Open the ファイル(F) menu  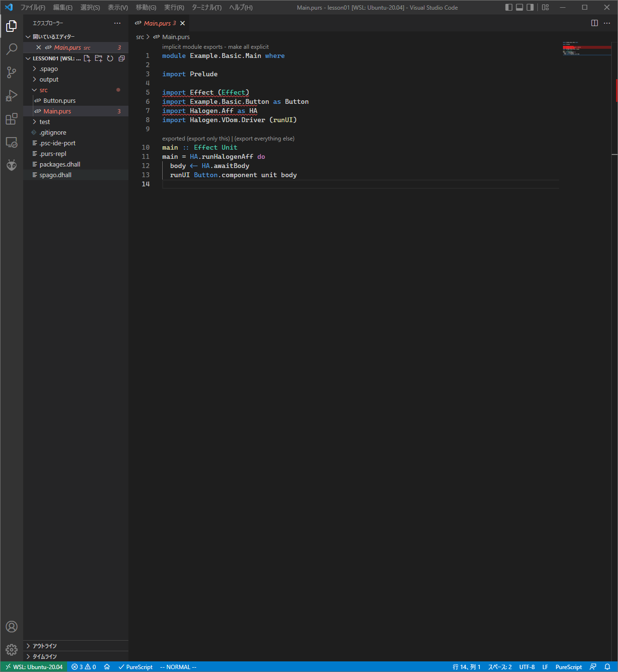click(x=33, y=7)
